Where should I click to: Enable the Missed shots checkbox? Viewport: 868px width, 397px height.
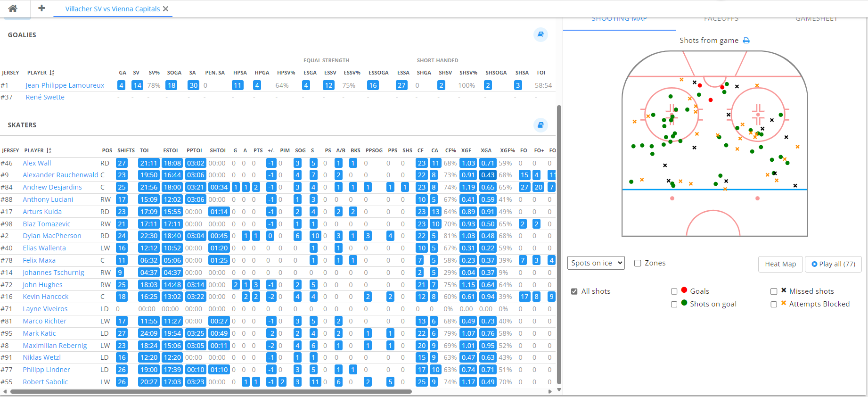(x=773, y=291)
